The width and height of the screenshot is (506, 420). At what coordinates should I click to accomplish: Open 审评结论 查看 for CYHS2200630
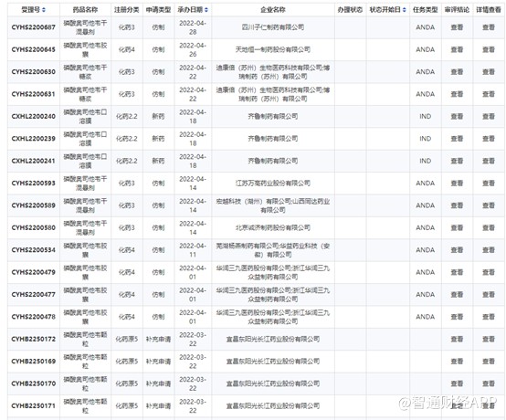click(457, 72)
